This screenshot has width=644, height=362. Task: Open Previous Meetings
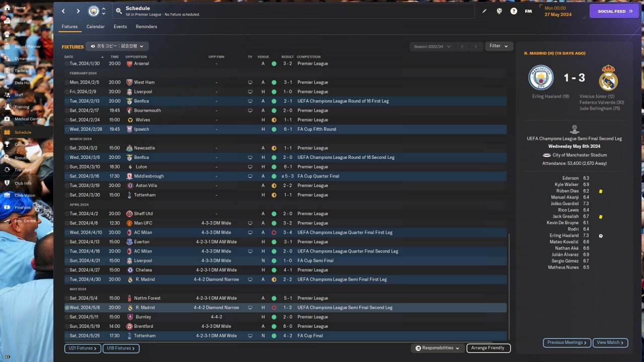567,342
